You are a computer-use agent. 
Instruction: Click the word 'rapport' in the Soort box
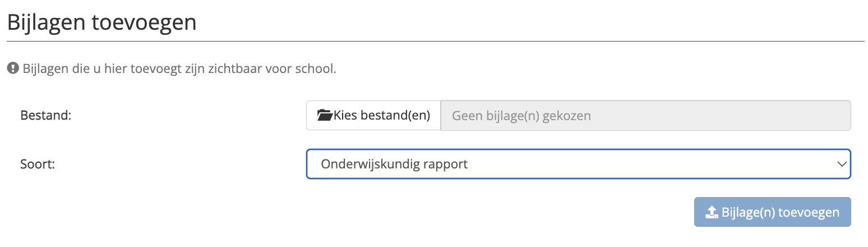coord(447,164)
